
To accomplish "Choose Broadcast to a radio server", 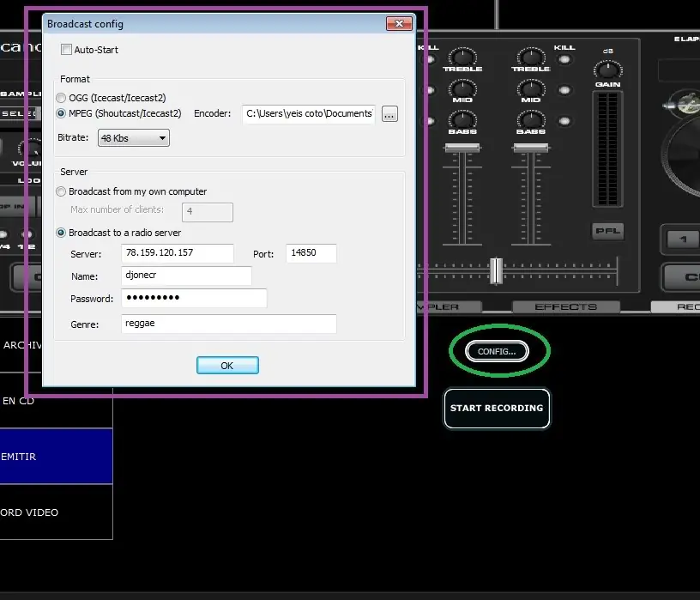I will [61, 233].
